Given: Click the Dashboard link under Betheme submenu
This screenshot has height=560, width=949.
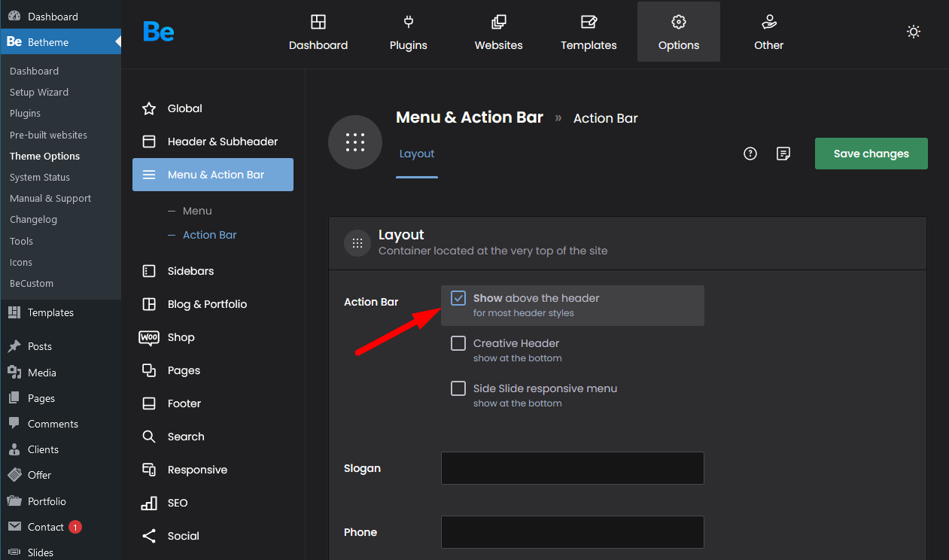Looking at the screenshot, I should click(x=34, y=71).
